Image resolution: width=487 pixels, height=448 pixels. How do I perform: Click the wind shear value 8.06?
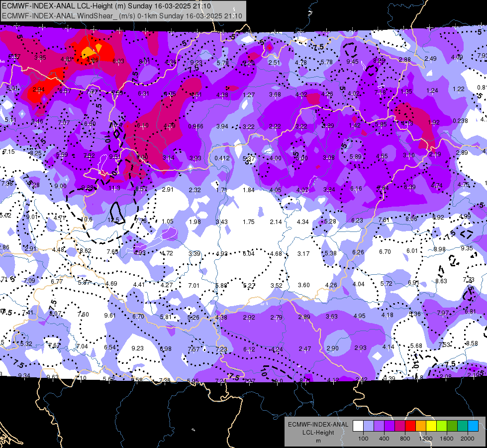tap(411, 219)
